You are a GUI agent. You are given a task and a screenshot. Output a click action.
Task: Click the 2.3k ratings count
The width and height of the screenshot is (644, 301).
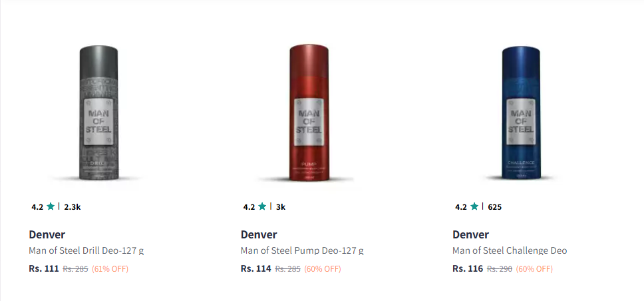73,207
